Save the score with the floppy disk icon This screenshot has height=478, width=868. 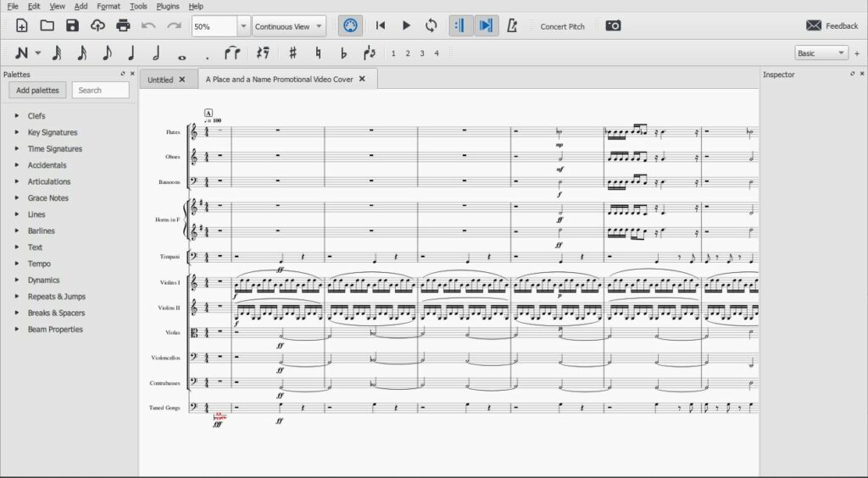point(73,26)
